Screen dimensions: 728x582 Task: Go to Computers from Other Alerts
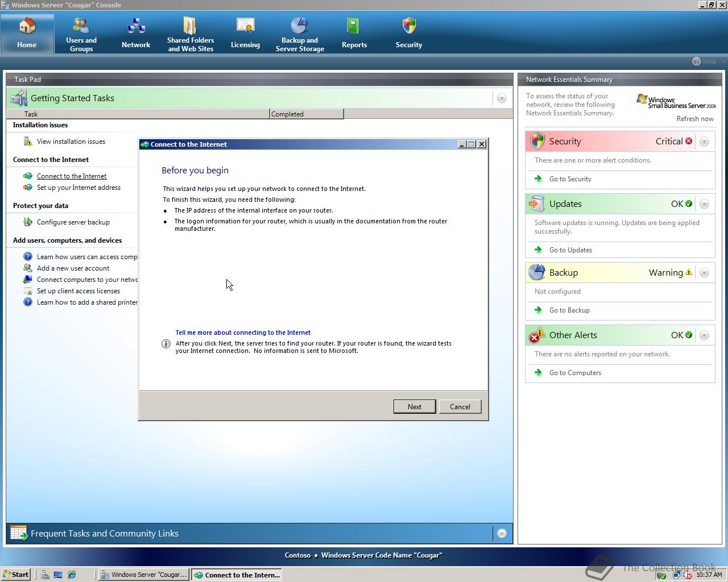tap(575, 373)
